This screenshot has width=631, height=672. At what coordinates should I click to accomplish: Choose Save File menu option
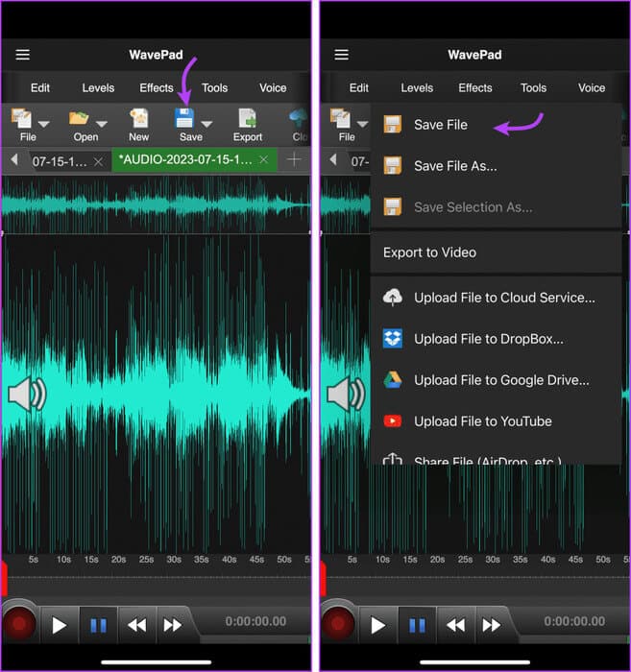coord(496,125)
